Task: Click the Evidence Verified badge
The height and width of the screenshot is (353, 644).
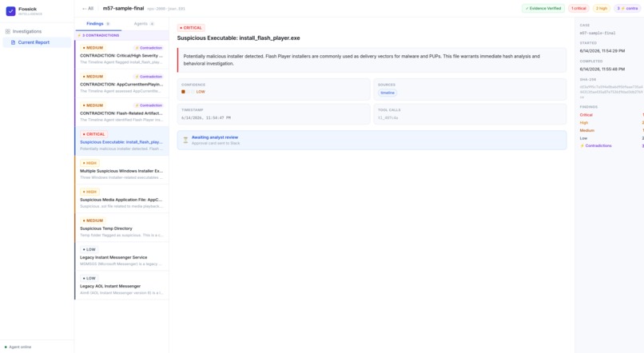Action: coord(543,8)
